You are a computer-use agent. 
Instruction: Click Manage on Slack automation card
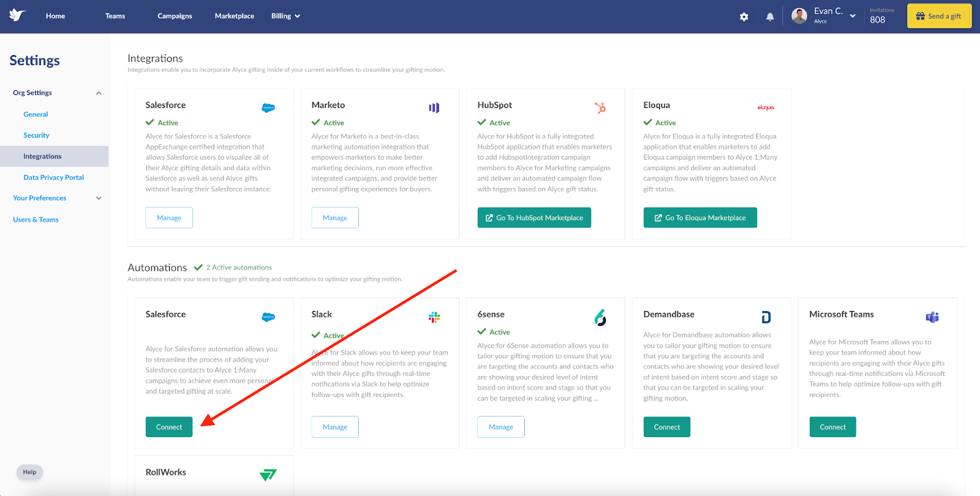click(x=335, y=427)
